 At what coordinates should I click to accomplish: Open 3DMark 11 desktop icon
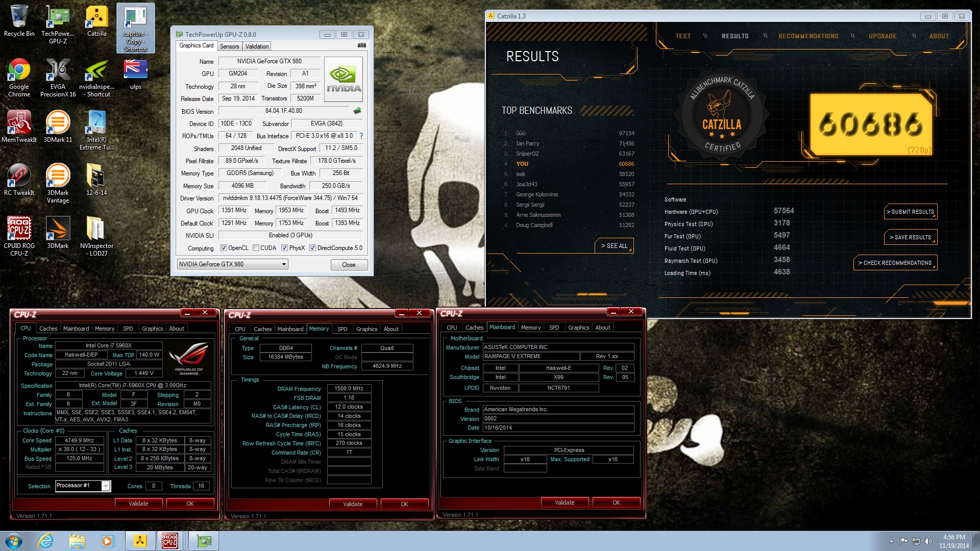click(x=58, y=127)
